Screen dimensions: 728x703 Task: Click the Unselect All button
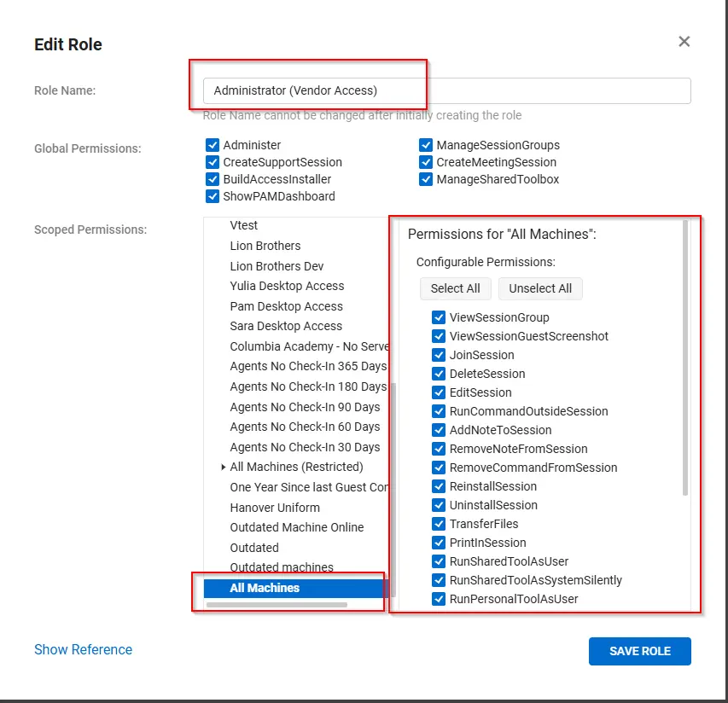(540, 288)
